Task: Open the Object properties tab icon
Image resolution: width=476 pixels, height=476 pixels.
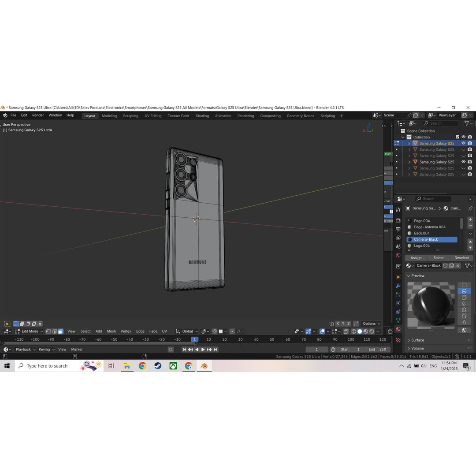Action: (x=398, y=277)
